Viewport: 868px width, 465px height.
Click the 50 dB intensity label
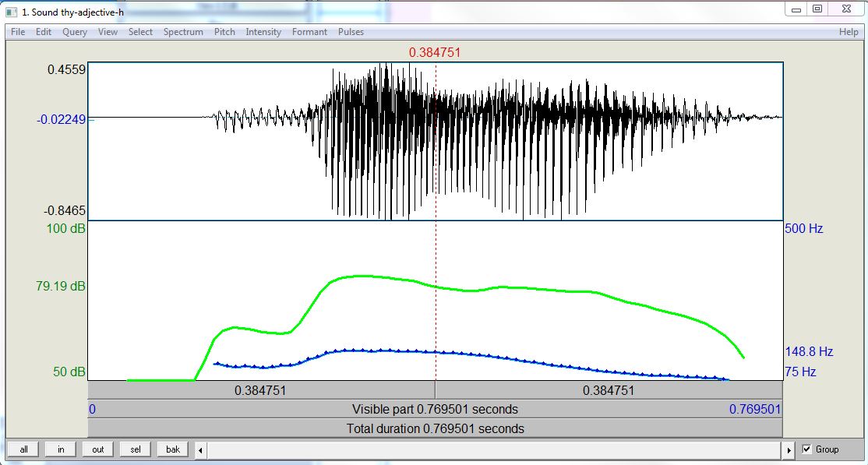pyautogui.click(x=69, y=372)
